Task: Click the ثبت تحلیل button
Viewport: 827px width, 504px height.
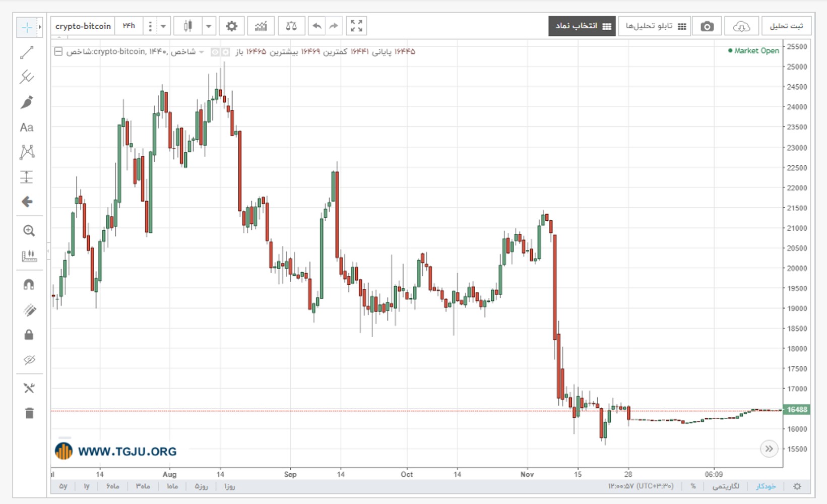Action: point(787,26)
